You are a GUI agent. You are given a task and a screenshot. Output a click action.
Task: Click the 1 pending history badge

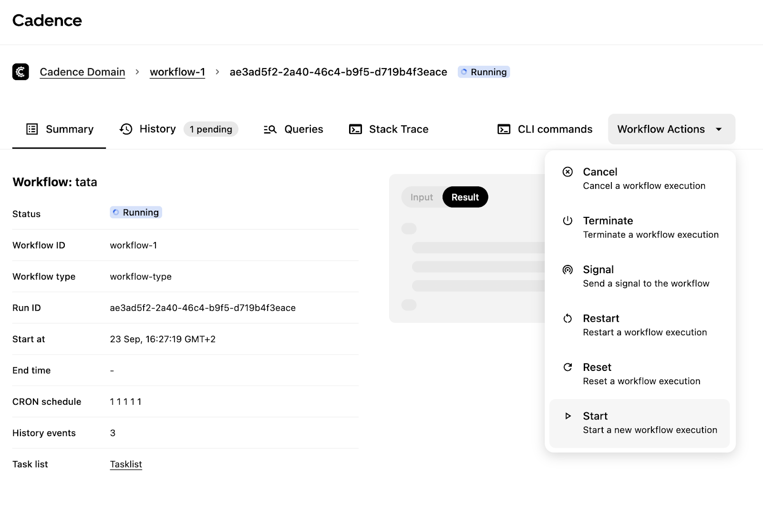pyautogui.click(x=211, y=129)
